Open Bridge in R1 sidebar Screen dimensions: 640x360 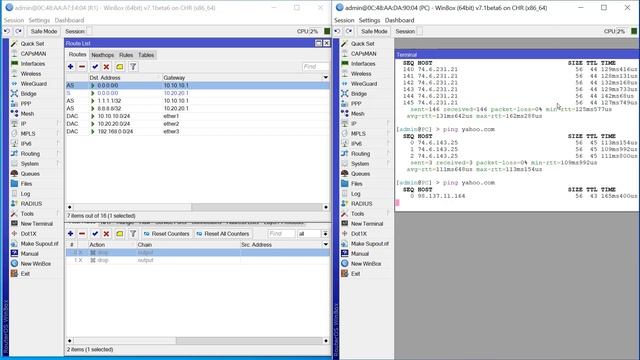[x=29, y=93]
